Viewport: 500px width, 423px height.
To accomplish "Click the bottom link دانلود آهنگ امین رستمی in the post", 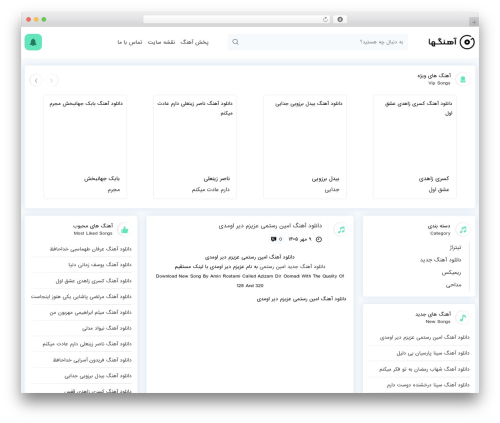I will [301, 299].
